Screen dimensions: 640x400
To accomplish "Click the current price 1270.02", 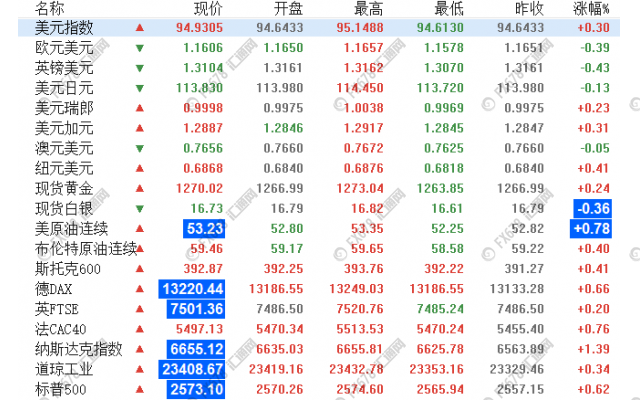I will [200, 189].
